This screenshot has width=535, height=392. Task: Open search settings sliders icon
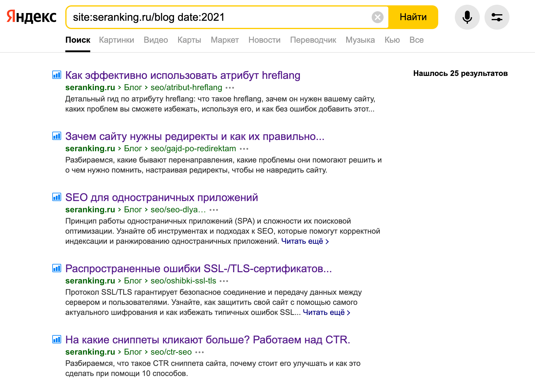(x=497, y=17)
